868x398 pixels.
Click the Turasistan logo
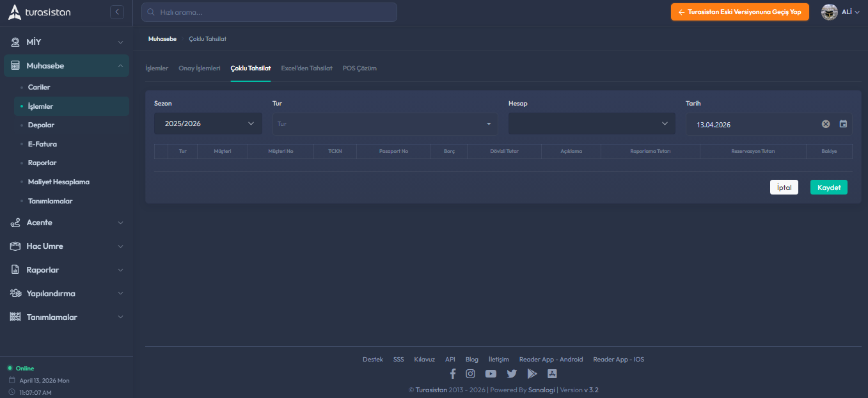click(40, 12)
